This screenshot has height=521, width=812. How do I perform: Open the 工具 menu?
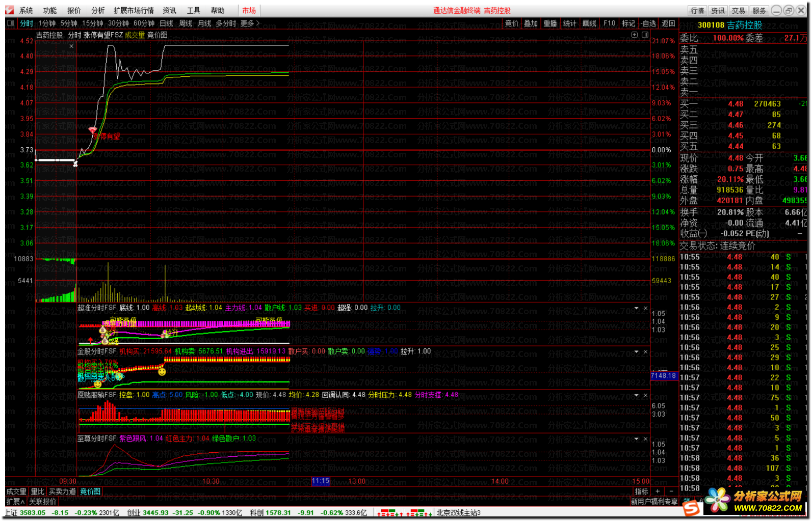pos(194,11)
